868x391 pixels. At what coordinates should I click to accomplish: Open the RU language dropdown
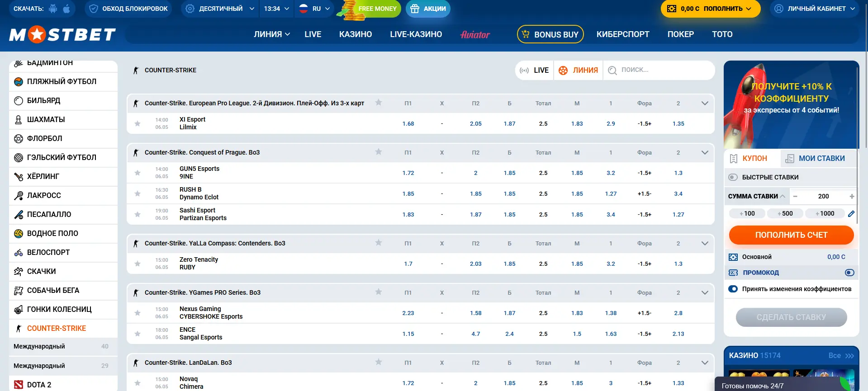click(315, 9)
